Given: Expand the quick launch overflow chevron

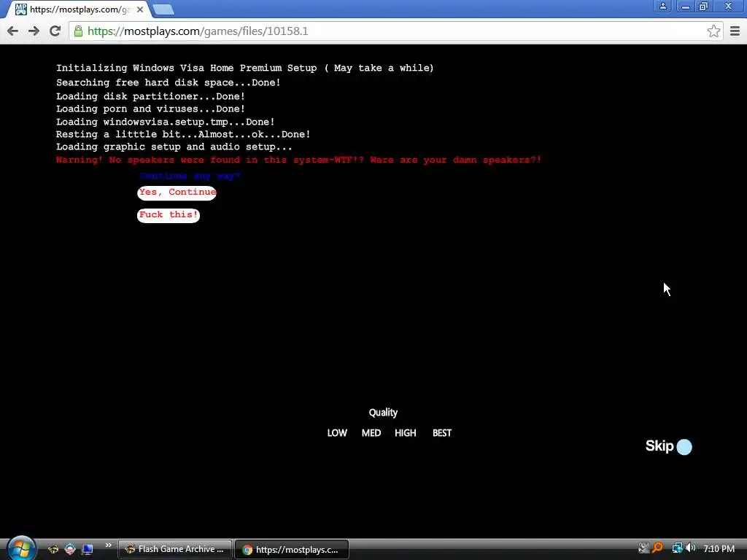Looking at the screenshot, I should click(108, 545).
